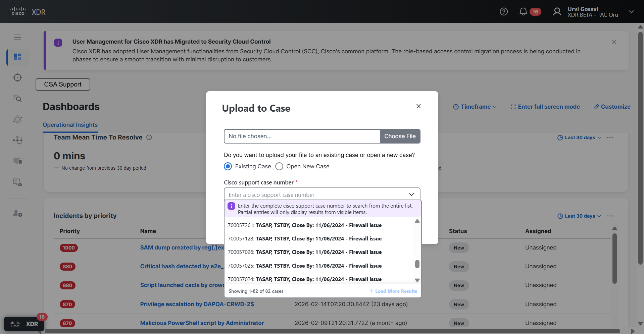Open Intelligence using the atom sidebar icon

[x=17, y=120]
